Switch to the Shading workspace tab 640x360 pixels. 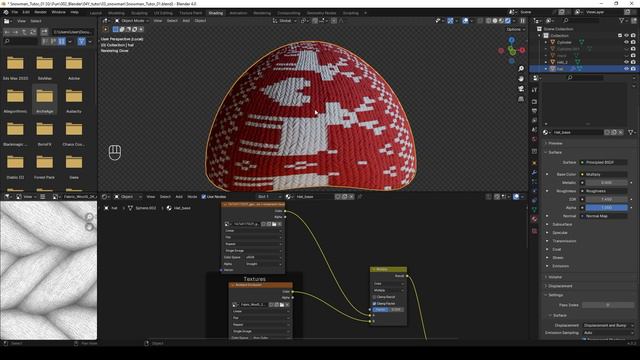point(216,13)
